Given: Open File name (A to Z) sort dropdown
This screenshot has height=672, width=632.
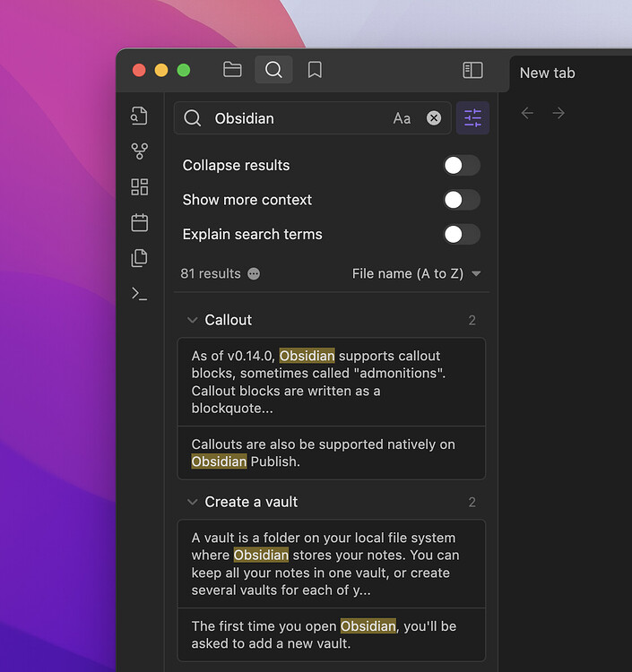Looking at the screenshot, I should pos(416,273).
